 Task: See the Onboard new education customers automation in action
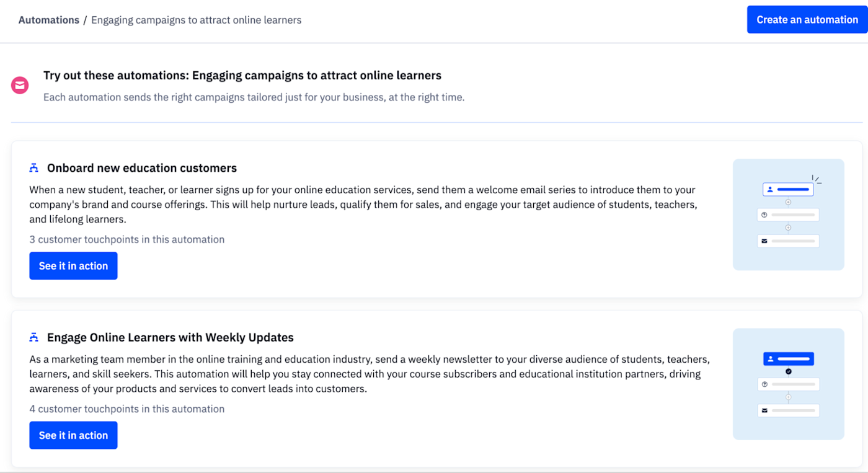point(73,266)
